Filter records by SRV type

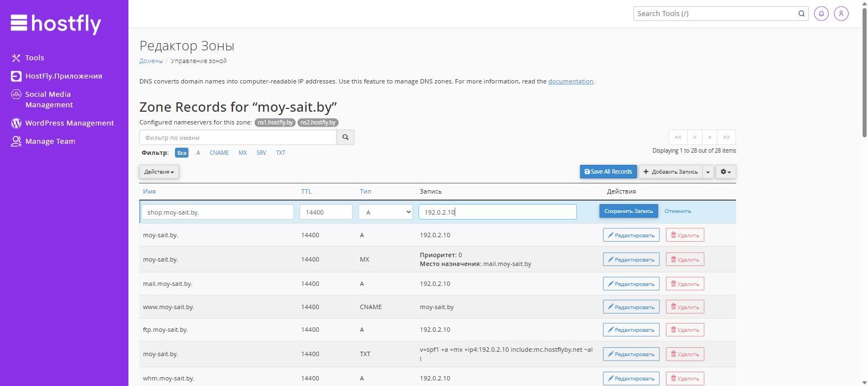[261, 153]
